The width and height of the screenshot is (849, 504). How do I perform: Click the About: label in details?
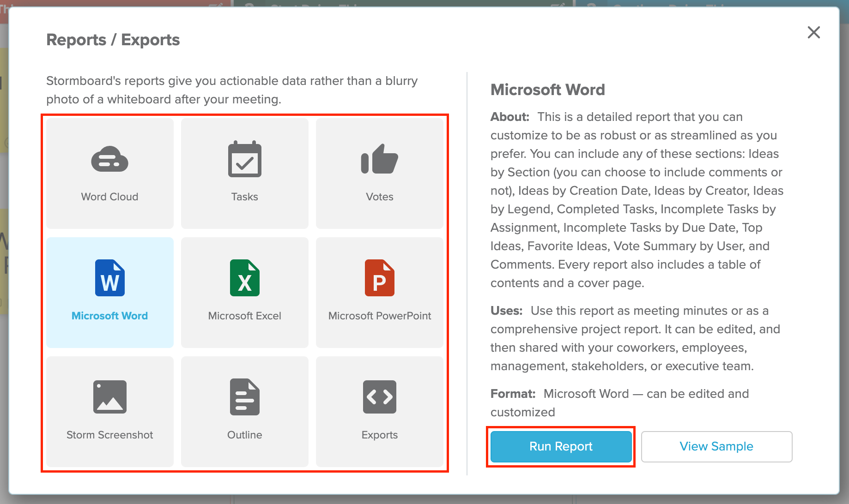(510, 117)
